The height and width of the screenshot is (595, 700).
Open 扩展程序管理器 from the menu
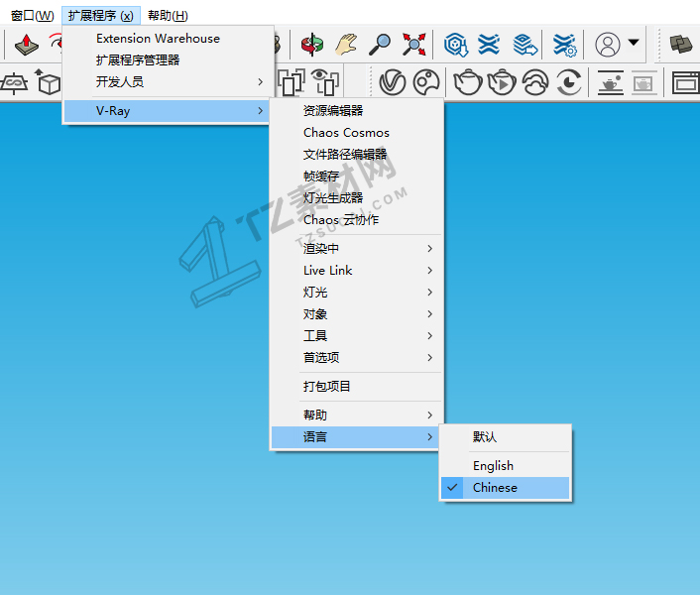pyautogui.click(x=169, y=60)
